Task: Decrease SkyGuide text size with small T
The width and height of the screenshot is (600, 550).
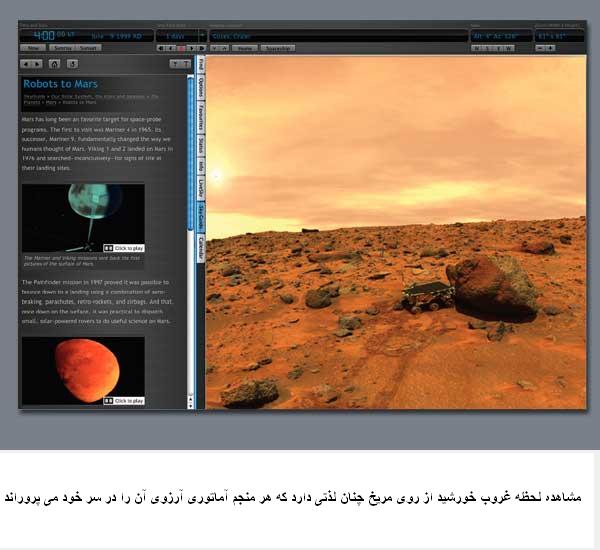Action: 175,64
